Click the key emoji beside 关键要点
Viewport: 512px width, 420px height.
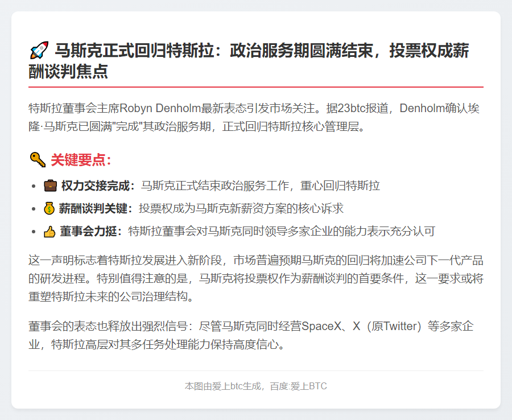pyautogui.click(x=38, y=160)
